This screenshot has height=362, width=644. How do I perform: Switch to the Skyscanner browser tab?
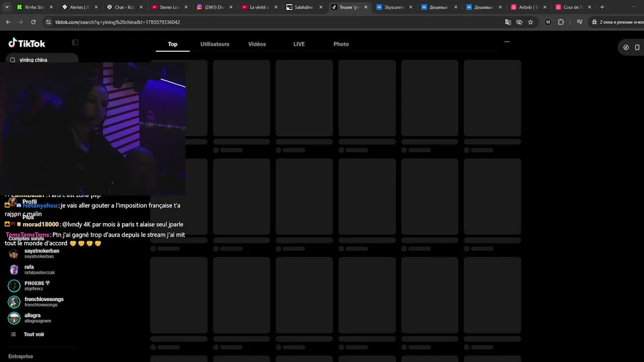point(393,7)
